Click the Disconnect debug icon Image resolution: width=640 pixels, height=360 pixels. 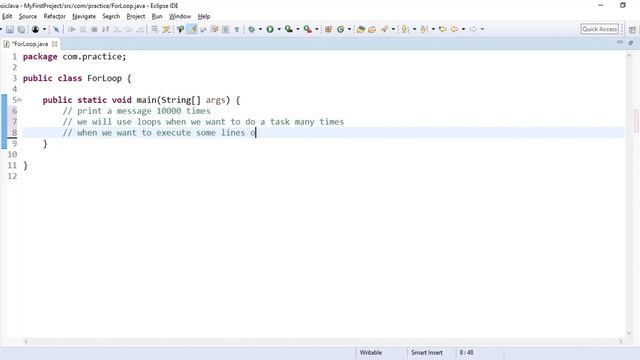105,29
